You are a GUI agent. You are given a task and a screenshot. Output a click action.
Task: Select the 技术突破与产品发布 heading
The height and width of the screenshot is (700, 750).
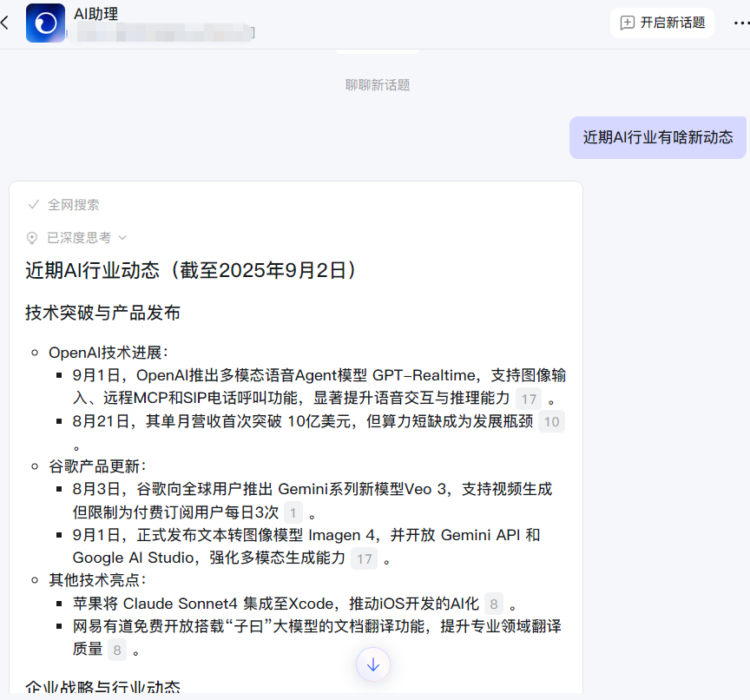(x=102, y=313)
